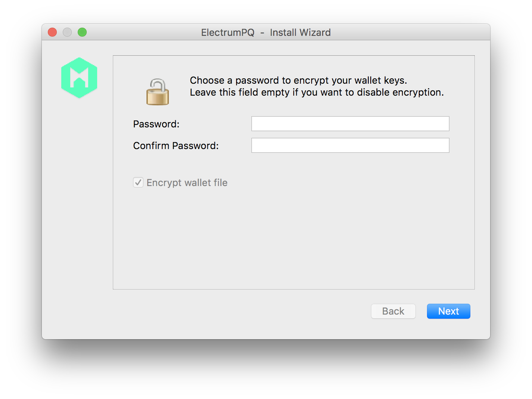Click the 'Choose a password' instruction line
This screenshot has height=399, width=532.
[x=299, y=80]
